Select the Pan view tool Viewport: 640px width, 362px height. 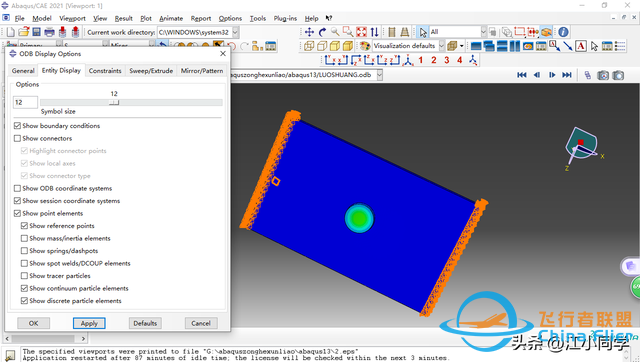pyautogui.click(x=309, y=32)
